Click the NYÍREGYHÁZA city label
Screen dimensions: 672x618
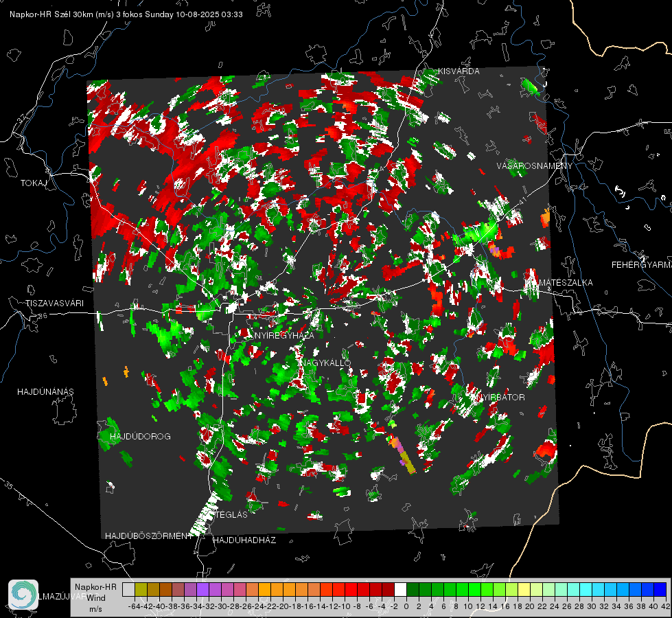[x=284, y=335]
